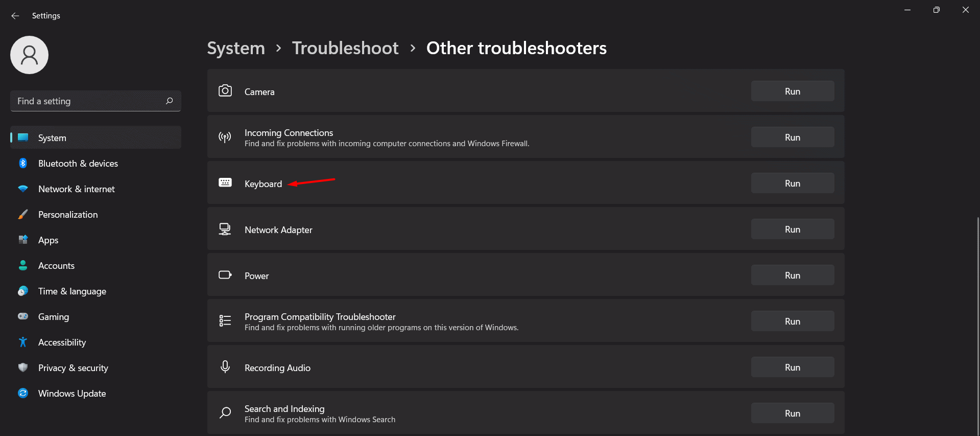The height and width of the screenshot is (436, 980).
Task: Select Personalization in the sidebar
Action: pos(68,215)
